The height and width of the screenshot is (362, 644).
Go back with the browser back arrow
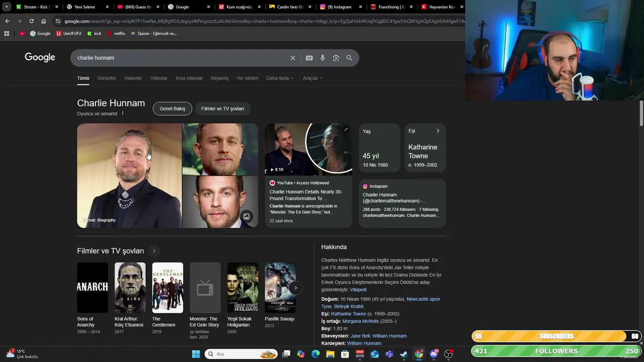[7, 21]
